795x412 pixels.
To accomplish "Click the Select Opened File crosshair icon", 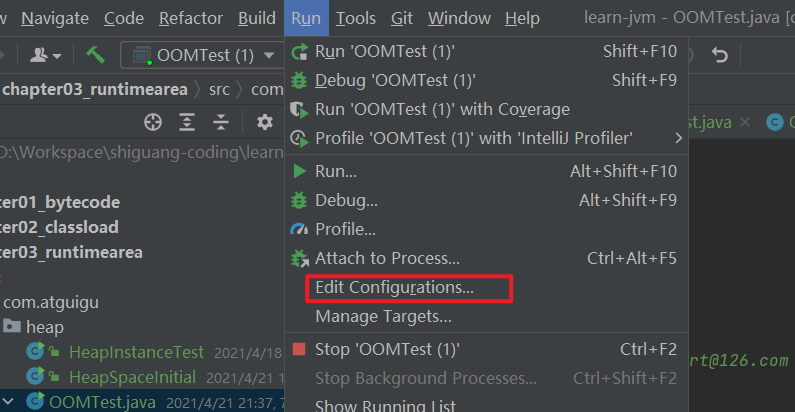I will coord(153,122).
